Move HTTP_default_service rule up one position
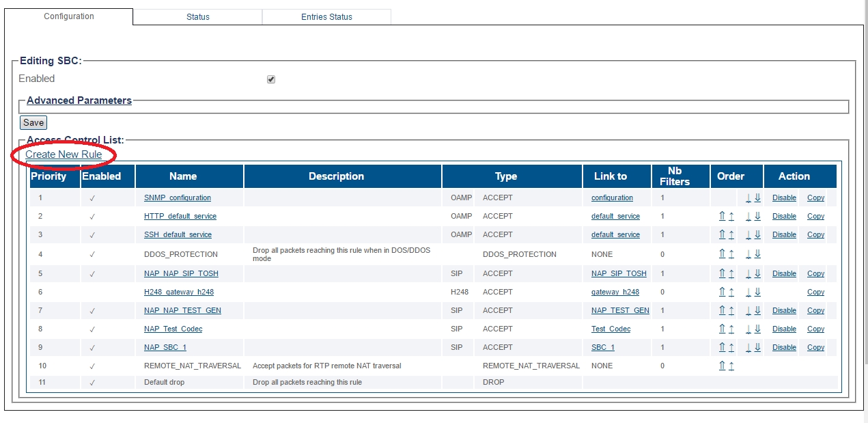868x423 pixels. pos(731,217)
